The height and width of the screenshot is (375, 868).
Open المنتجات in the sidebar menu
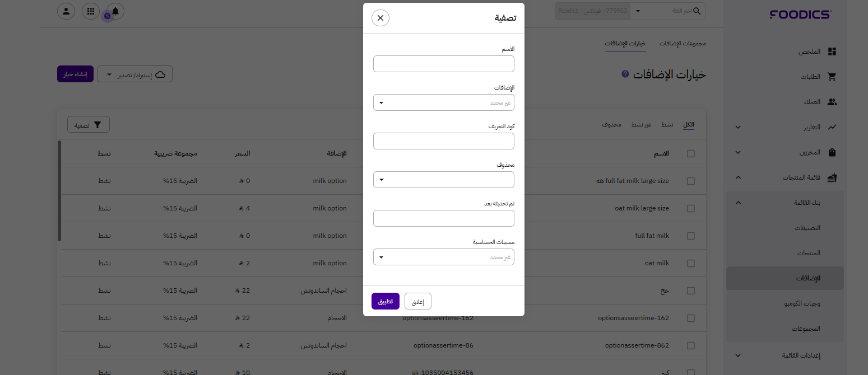click(809, 253)
